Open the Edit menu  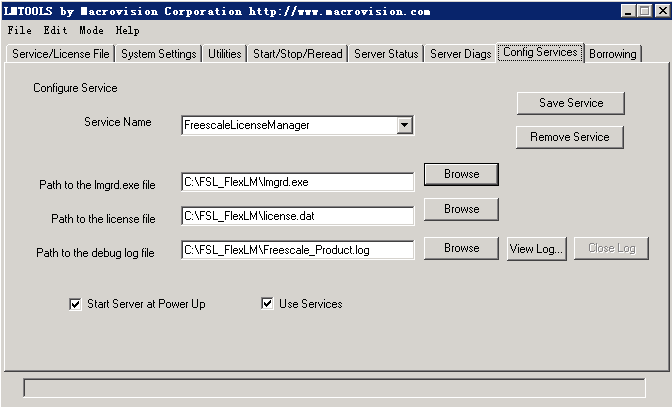[55, 30]
